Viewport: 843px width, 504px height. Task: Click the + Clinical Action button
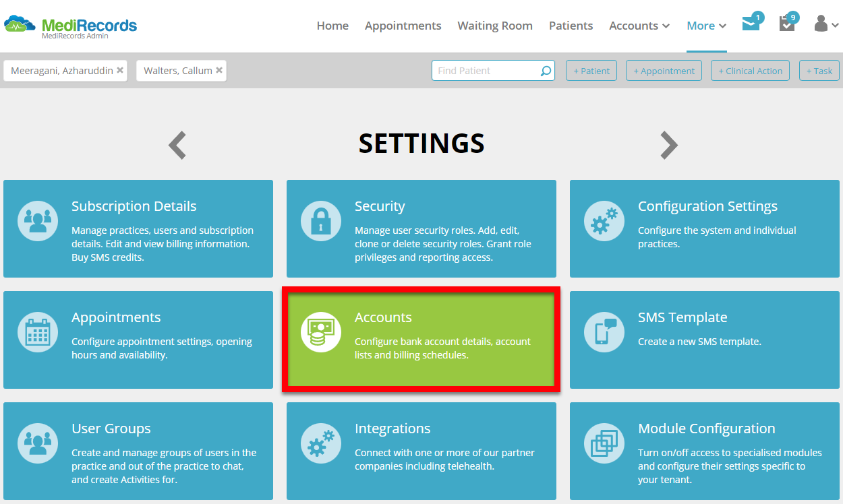click(x=750, y=71)
